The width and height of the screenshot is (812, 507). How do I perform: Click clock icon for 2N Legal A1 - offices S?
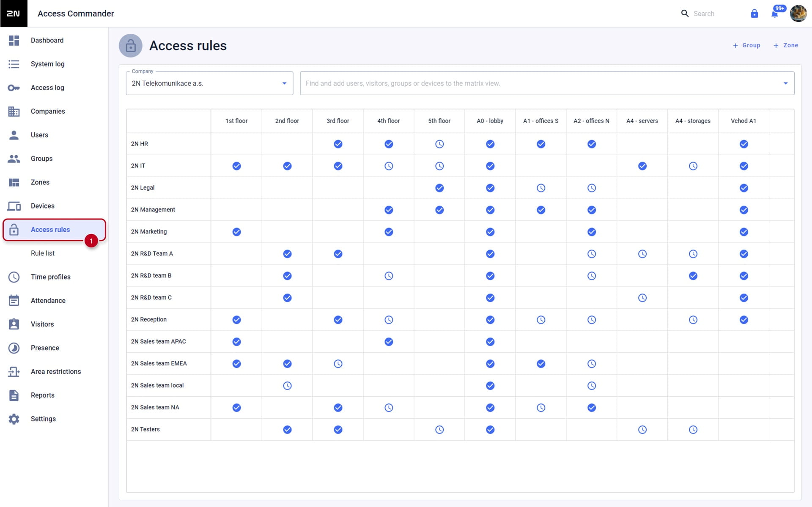(x=541, y=188)
